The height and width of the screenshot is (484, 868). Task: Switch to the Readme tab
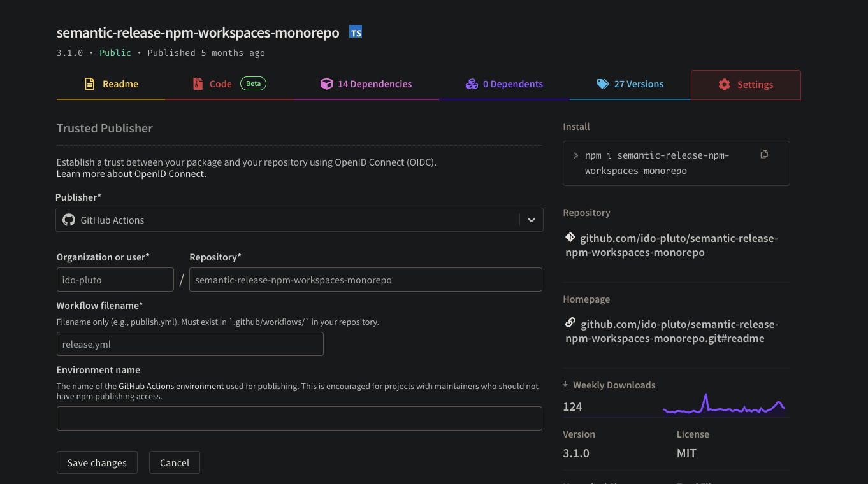(111, 84)
